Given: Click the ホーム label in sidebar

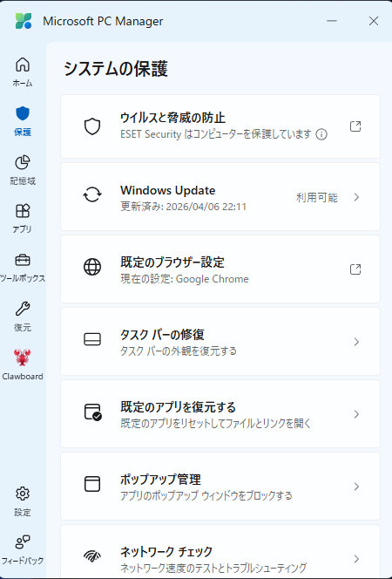Looking at the screenshot, I should pos(23,84).
